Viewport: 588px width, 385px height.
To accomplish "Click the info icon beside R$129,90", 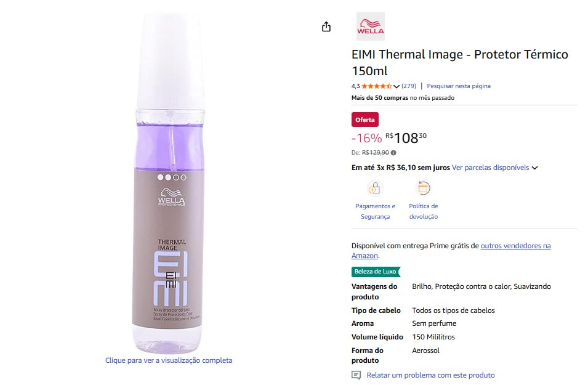I will click(x=393, y=153).
